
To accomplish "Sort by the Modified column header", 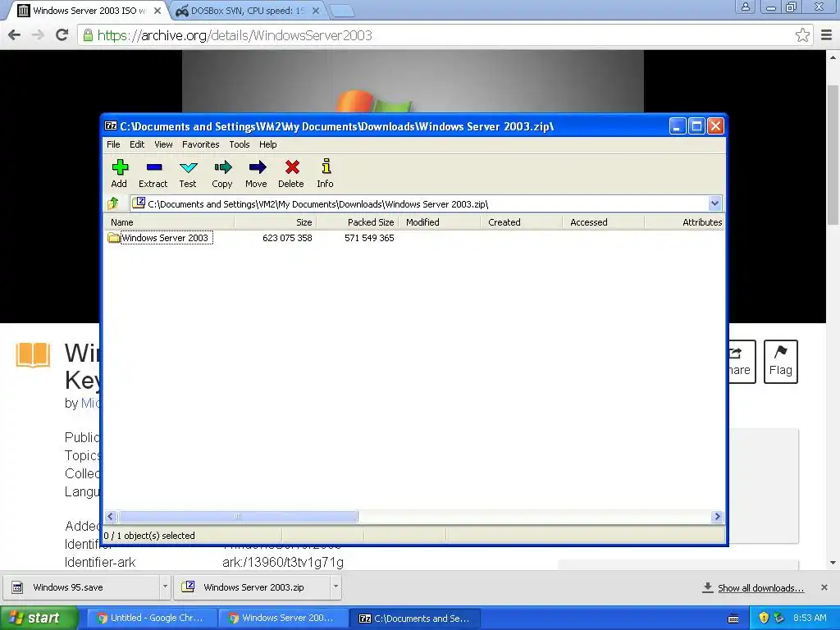I will tap(439, 222).
